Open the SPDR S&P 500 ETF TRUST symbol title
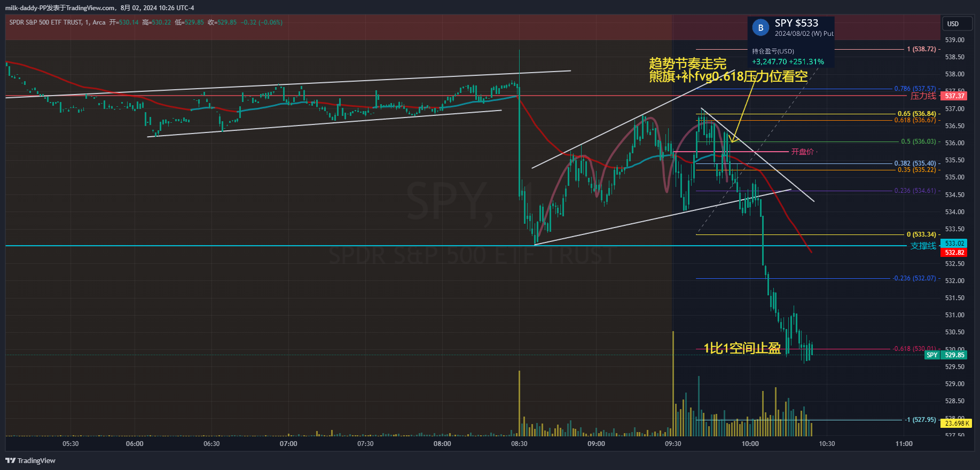Viewport: 980px width, 470px height. pos(45,22)
